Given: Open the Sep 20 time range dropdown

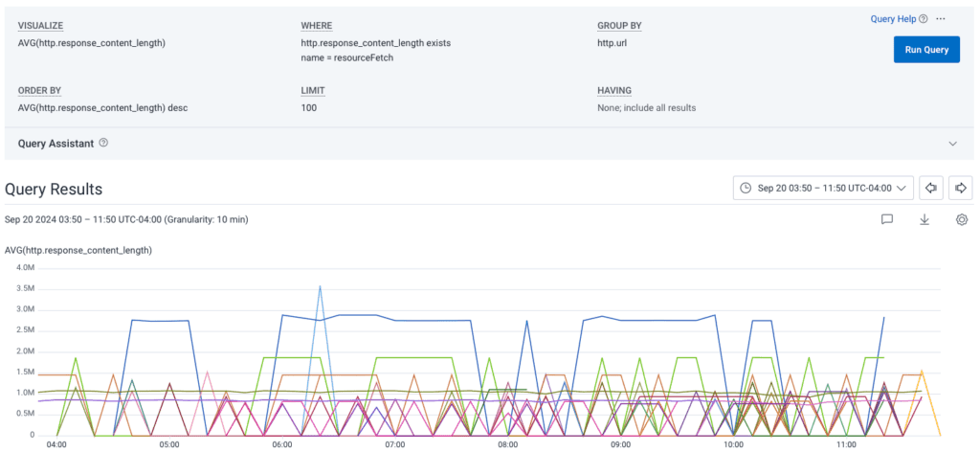Looking at the screenshot, I should (824, 188).
